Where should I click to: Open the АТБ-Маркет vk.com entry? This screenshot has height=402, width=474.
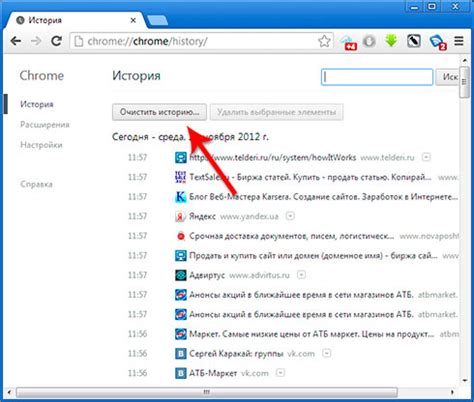(x=213, y=373)
